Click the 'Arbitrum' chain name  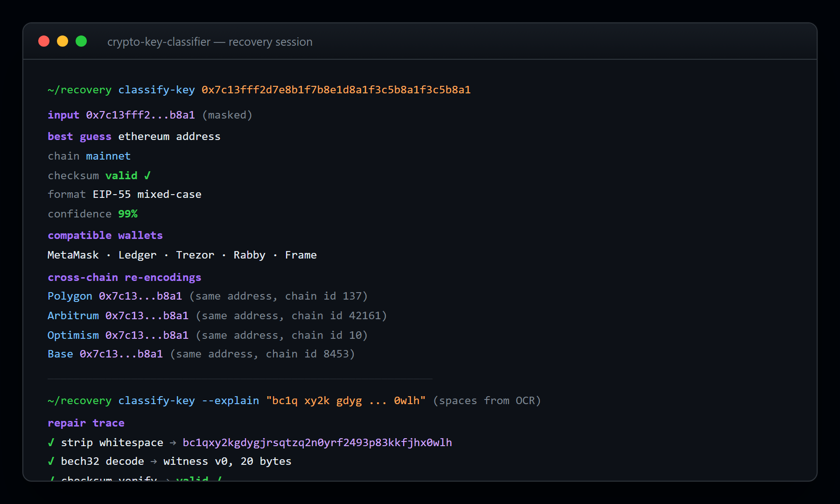tap(73, 315)
